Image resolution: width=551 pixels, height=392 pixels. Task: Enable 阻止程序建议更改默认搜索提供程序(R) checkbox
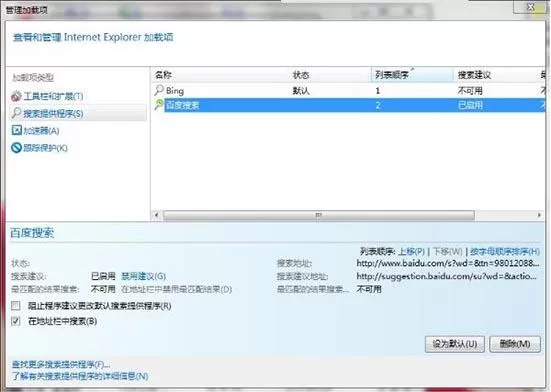(15, 306)
